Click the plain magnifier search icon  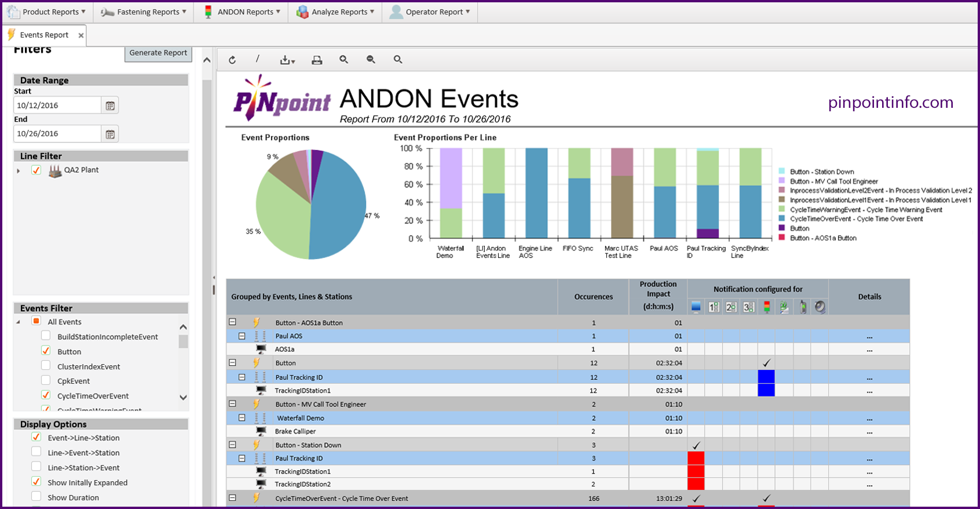[x=398, y=59]
